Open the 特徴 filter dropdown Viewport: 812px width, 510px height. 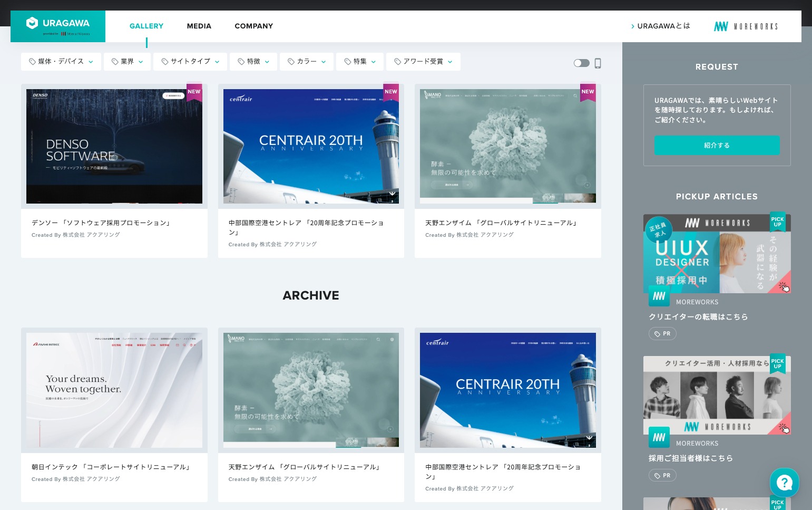253,62
